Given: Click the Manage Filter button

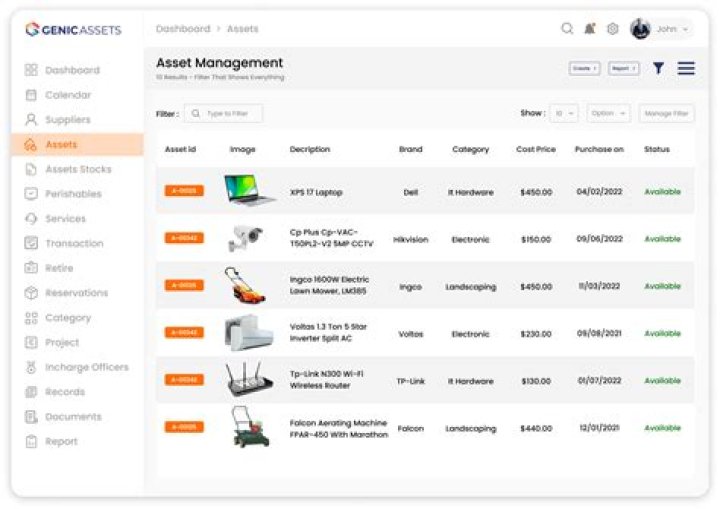Looking at the screenshot, I should tap(666, 114).
